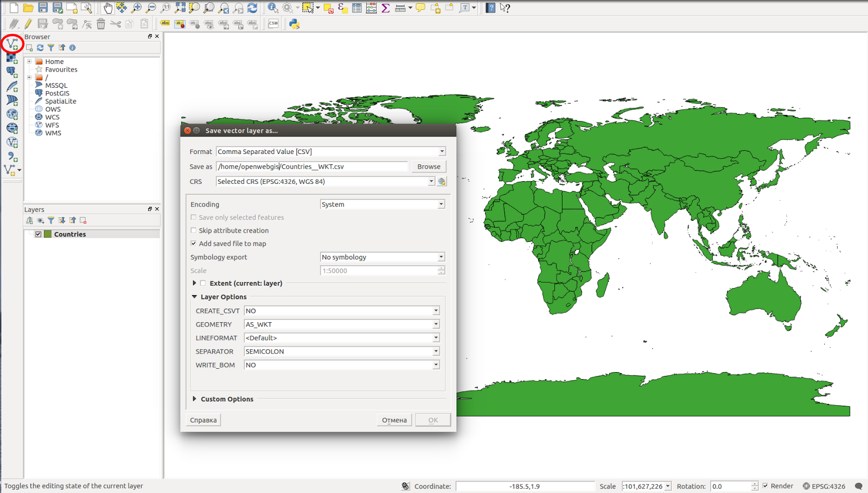Click the Browse button
The width and height of the screenshot is (868, 493).
point(429,167)
